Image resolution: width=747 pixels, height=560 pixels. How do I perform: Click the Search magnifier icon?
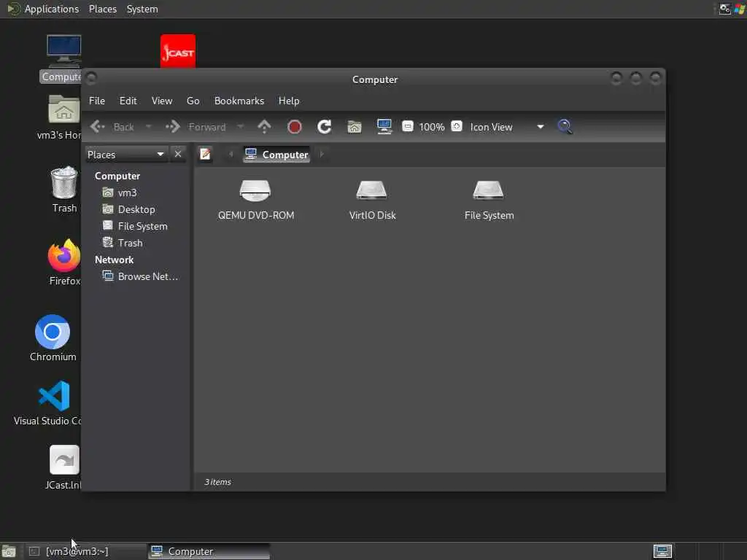[x=565, y=127]
